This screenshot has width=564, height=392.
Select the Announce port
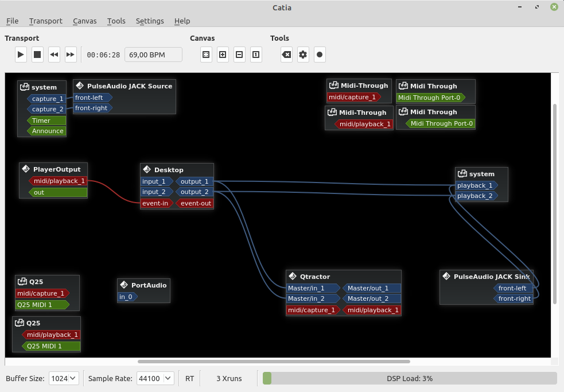coord(46,131)
